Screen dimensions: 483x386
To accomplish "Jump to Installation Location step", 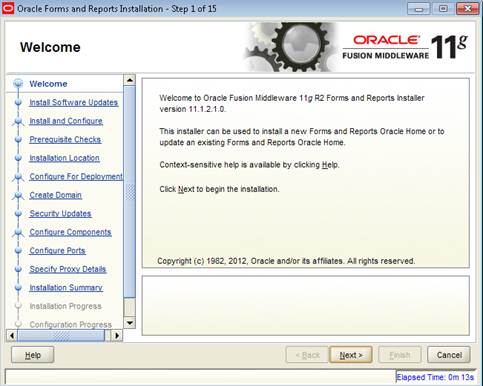I will click(64, 158).
